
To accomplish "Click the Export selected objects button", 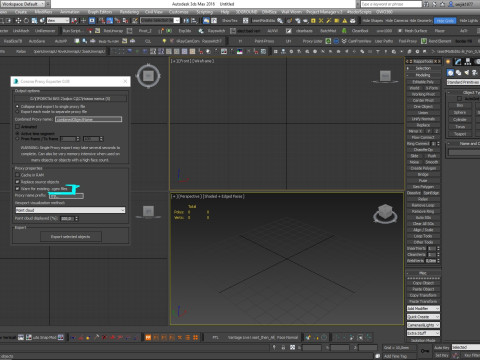I will (x=71, y=237).
